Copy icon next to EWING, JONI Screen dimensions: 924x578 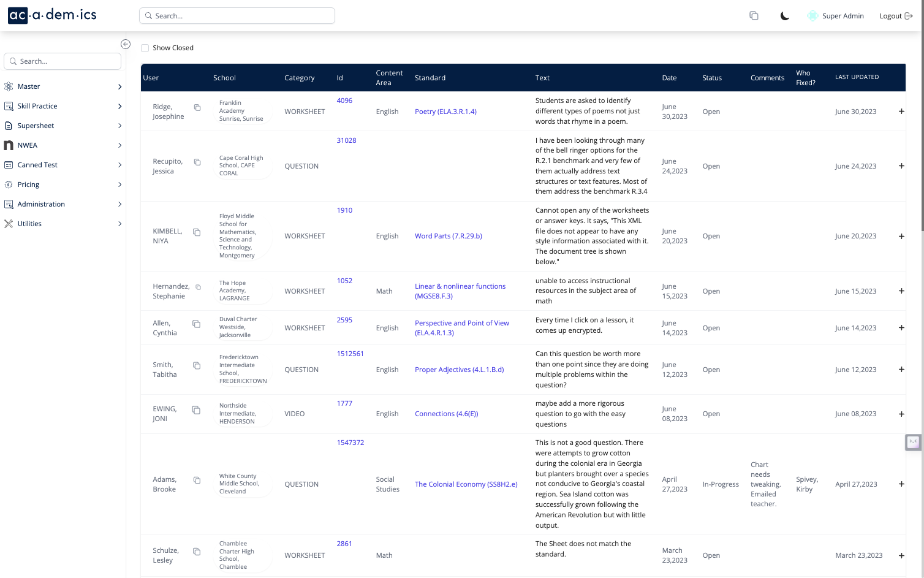196,409
